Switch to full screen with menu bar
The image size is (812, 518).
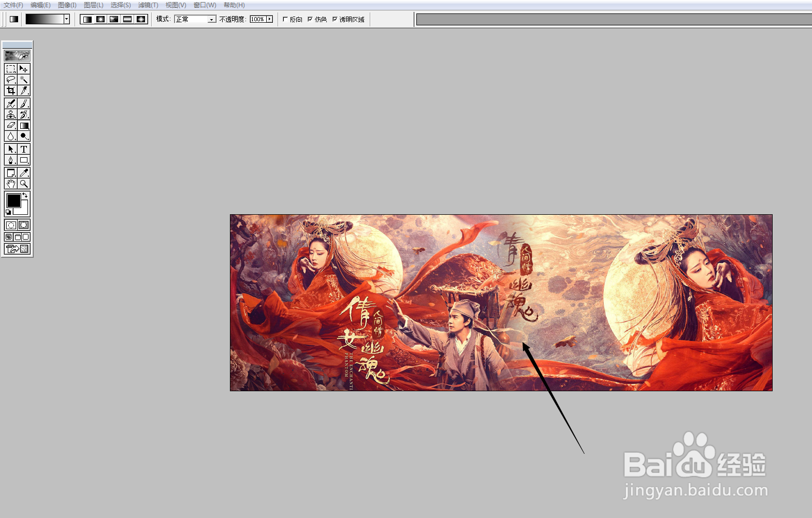(x=18, y=237)
